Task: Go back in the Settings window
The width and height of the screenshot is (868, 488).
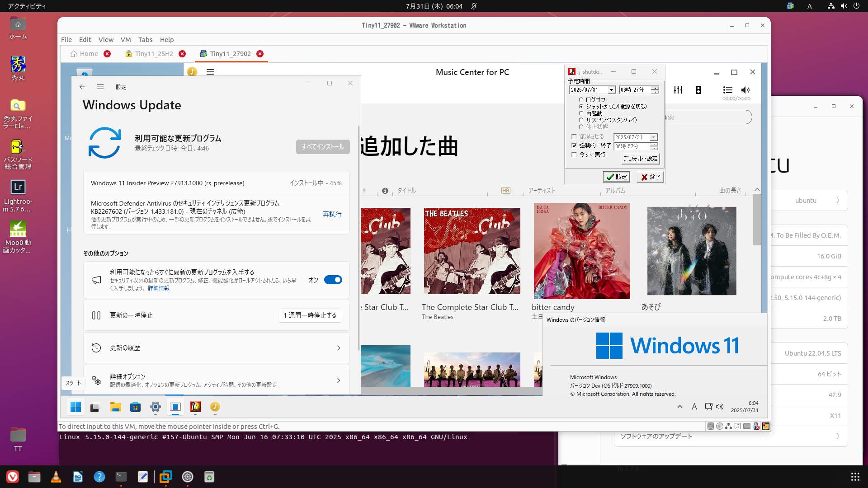Action: click(x=82, y=87)
